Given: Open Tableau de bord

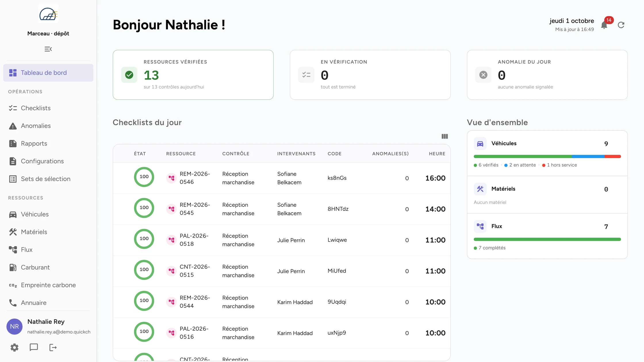Looking at the screenshot, I should [x=48, y=73].
